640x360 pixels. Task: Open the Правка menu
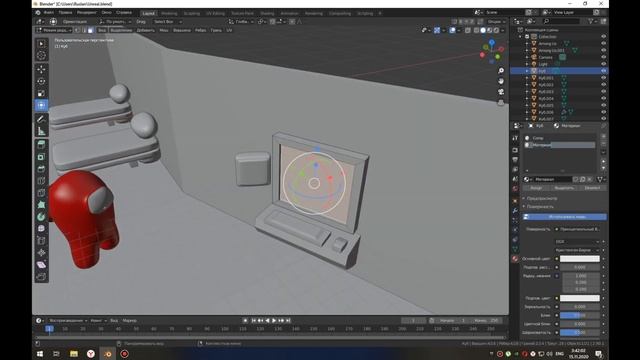point(65,13)
